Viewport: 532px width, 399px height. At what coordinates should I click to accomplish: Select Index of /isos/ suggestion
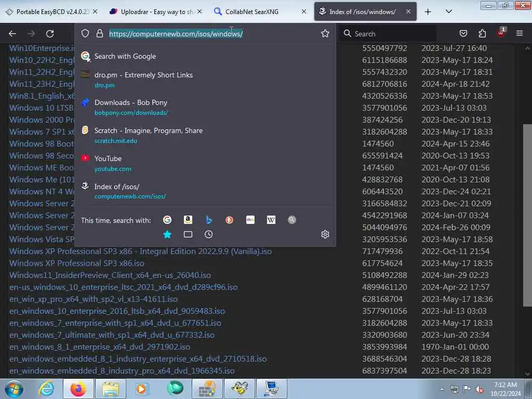coord(205,191)
